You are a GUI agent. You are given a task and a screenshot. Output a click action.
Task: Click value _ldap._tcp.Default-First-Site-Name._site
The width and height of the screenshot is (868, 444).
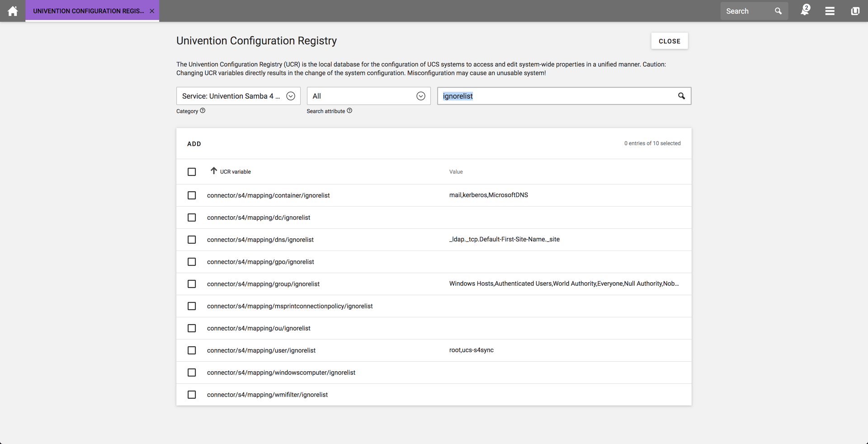click(x=505, y=239)
